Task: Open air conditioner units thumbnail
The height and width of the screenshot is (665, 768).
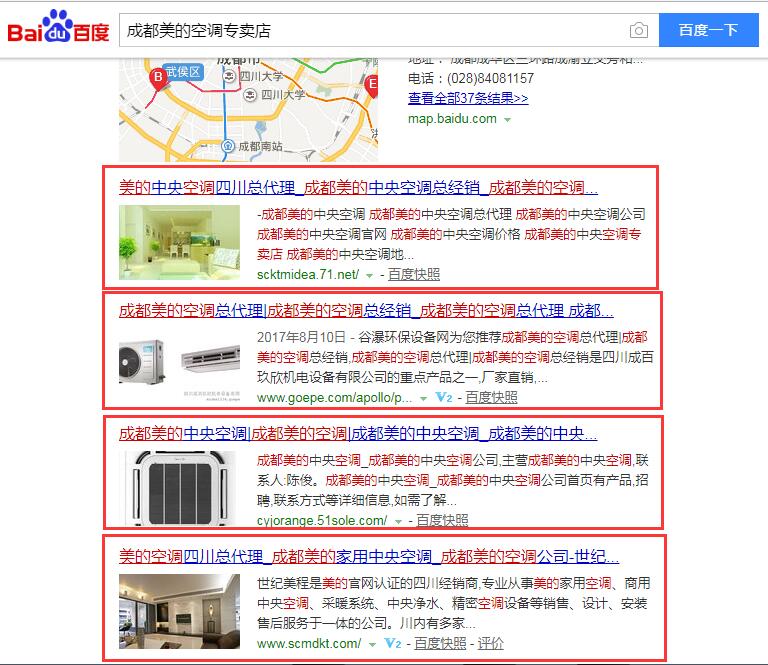Action: (x=179, y=365)
